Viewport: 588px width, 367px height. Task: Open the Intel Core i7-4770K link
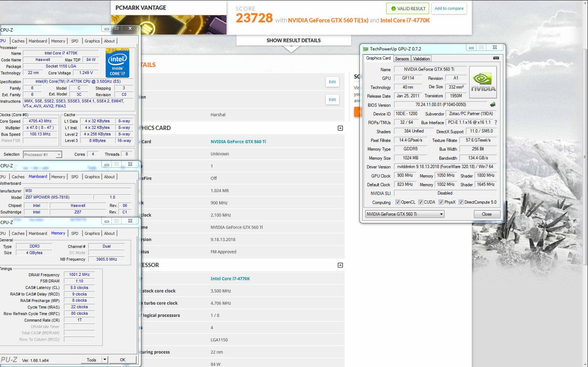(x=230, y=279)
